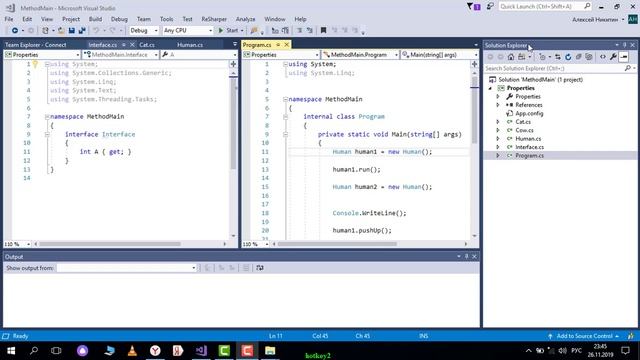Open the Analyze menu
Viewport: 640px width, 360px height.
[x=245, y=19]
